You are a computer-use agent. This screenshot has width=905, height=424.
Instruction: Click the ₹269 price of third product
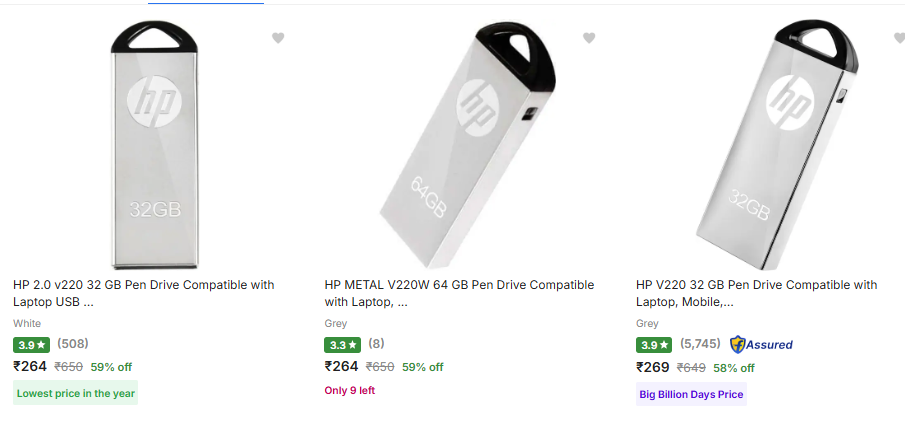tap(653, 367)
